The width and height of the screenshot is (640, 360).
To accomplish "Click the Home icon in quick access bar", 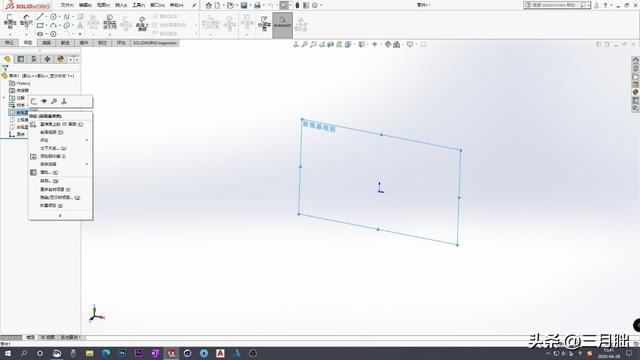I will click(x=209, y=5).
